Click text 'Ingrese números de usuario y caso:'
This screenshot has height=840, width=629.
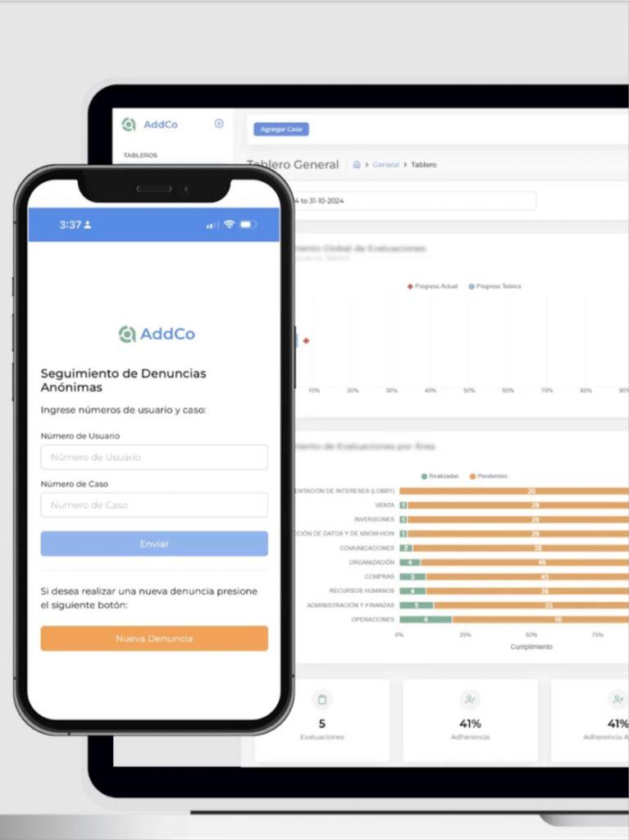point(123,410)
